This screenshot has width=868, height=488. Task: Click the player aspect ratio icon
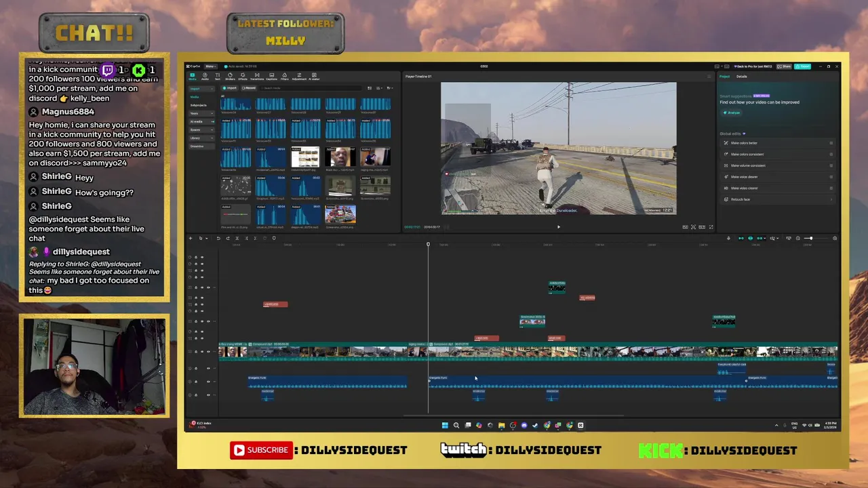pos(702,227)
